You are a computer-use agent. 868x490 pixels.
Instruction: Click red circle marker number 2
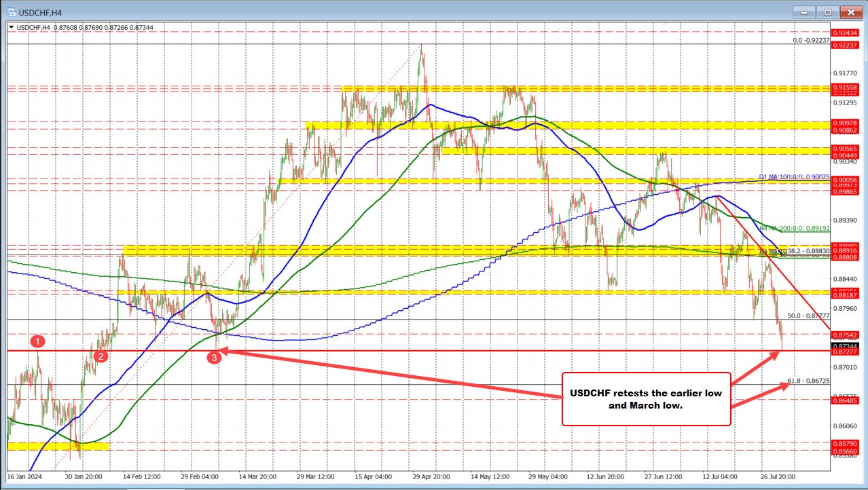point(100,356)
